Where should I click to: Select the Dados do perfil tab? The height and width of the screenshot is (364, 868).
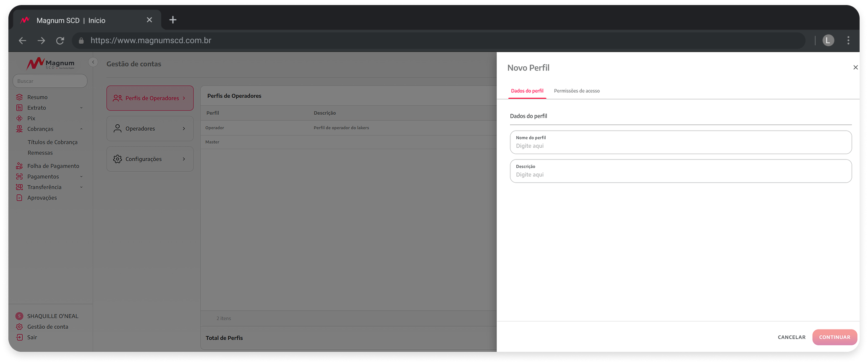coord(527,91)
